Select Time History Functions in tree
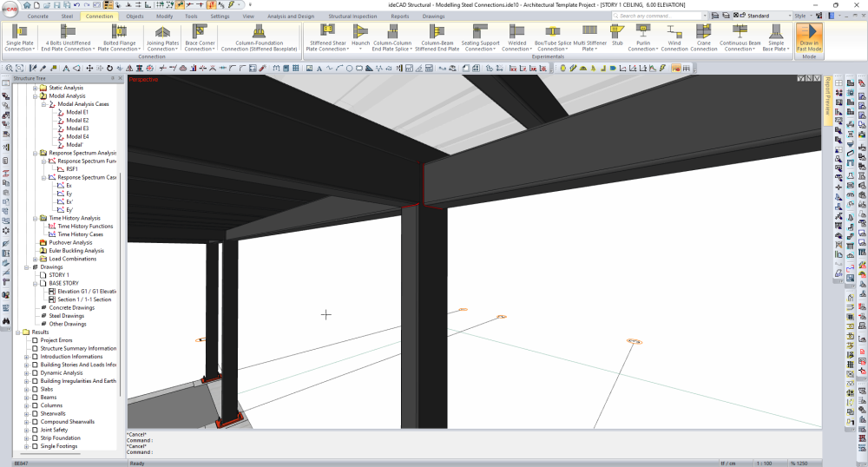Viewport: 868px width, 467px height. 85,227
